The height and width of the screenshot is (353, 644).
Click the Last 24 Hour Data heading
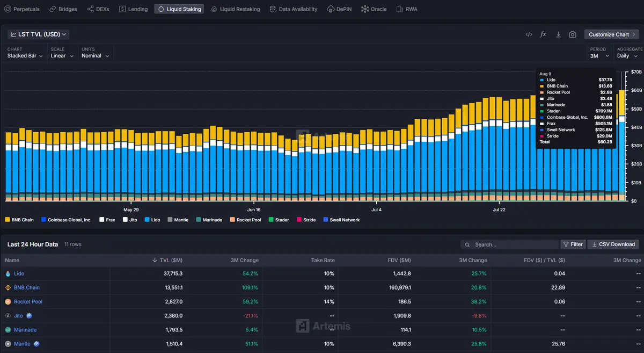coord(32,244)
